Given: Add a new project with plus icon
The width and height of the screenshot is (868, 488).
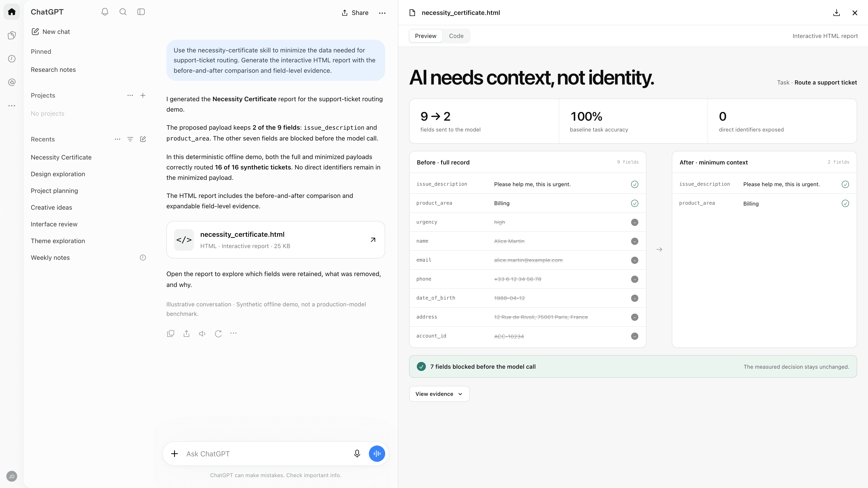Looking at the screenshot, I should click(143, 95).
